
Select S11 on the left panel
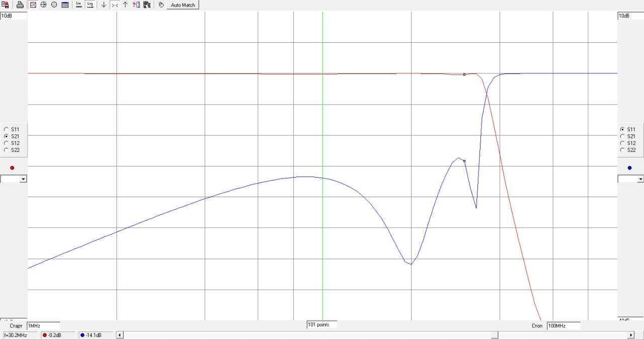coord(7,129)
